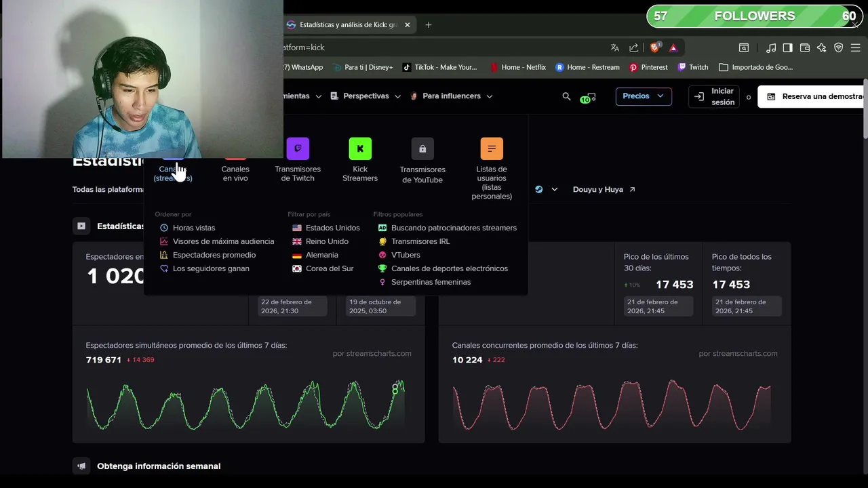Select Serpentinas femeninas filter
The width and height of the screenshot is (868, 488).
425,282
